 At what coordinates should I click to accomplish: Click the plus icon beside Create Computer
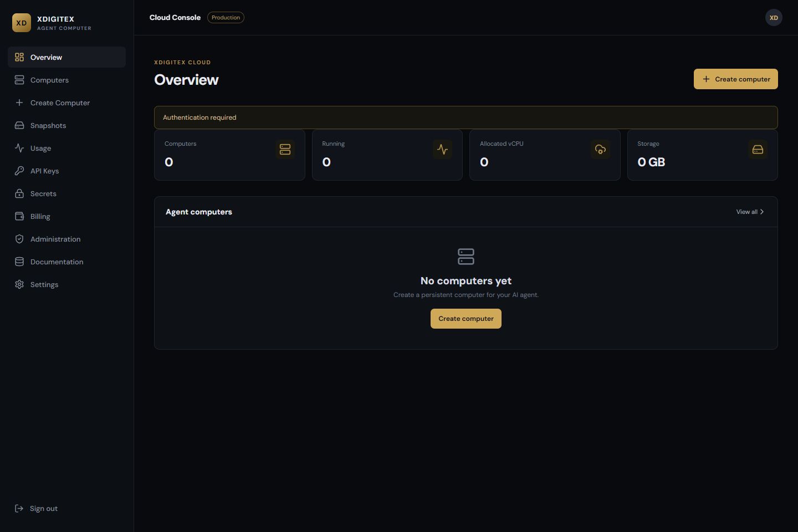19,103
